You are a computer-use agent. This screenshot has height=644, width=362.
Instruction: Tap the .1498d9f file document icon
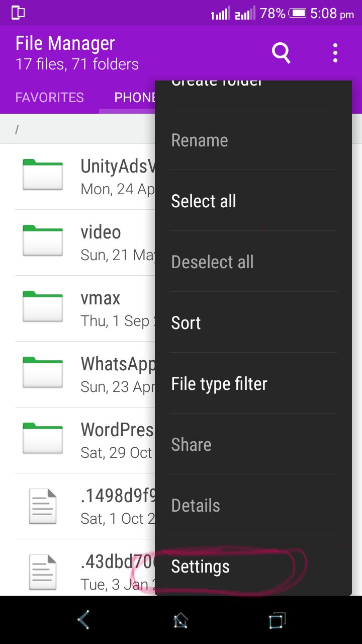pyautogui.click(x=43, y=506)
